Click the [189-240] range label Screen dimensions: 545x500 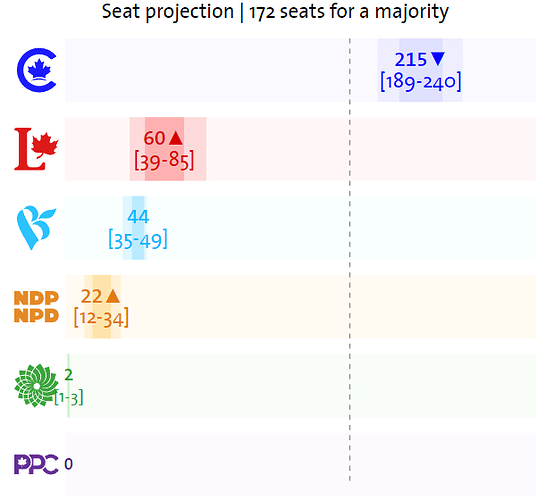coord(421,82)
